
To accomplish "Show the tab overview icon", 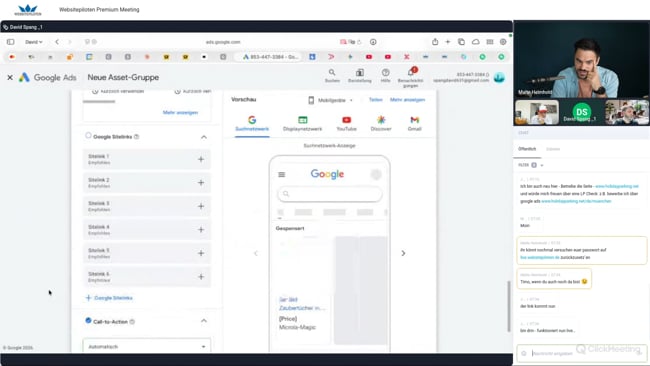I will (461, 42).
